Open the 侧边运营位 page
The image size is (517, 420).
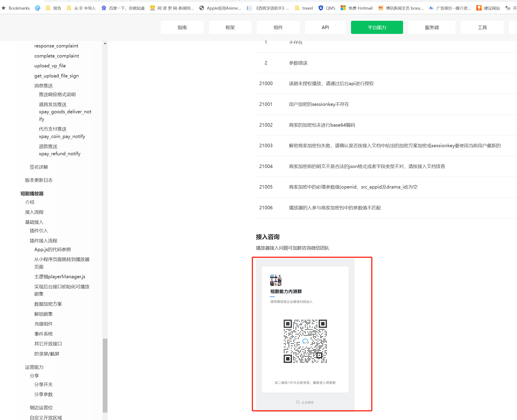(41, 408)
